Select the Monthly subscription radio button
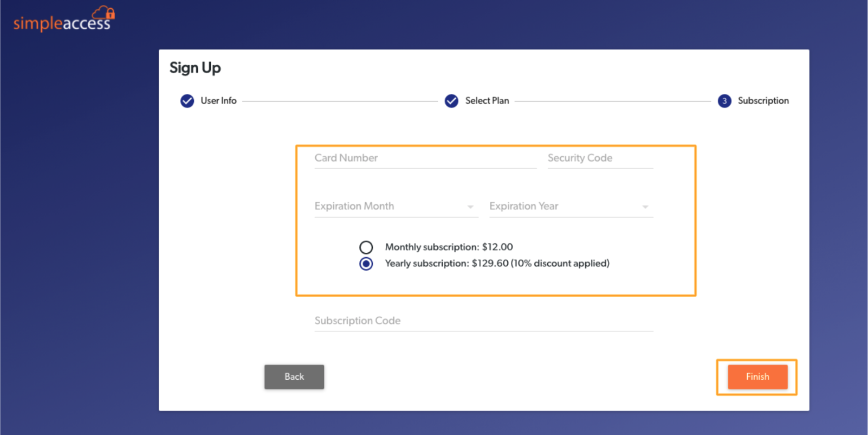 (366, 247)
